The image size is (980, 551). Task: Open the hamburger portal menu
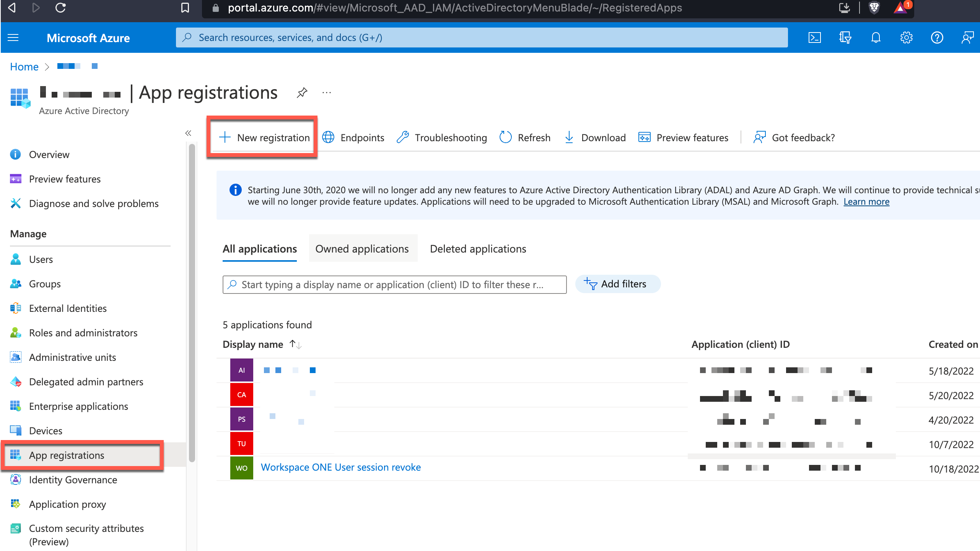coord(13,37)
